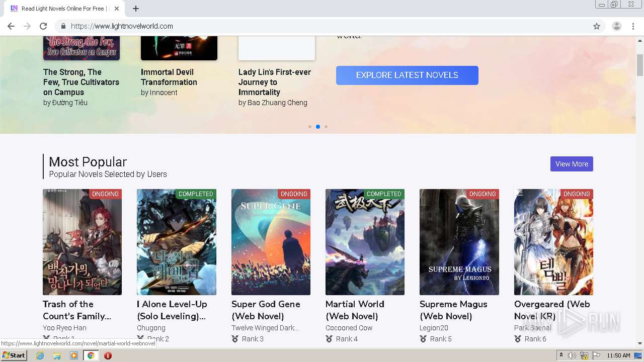Open Supreme Magus (Web Novel) title

pyautogui.click(x=453, y=310)
